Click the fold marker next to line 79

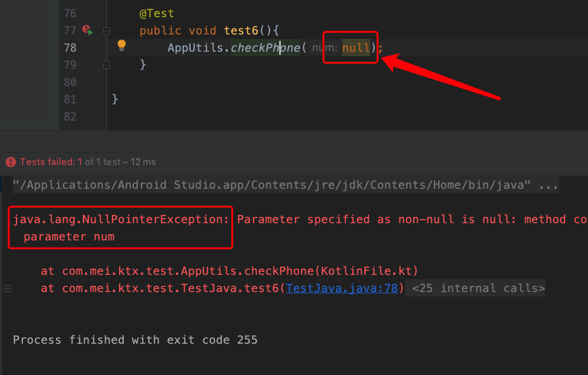(x=106, y=64)
